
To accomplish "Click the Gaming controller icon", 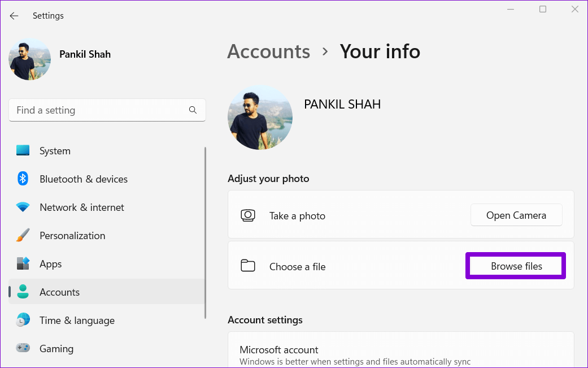I will (x=23, y=349).
